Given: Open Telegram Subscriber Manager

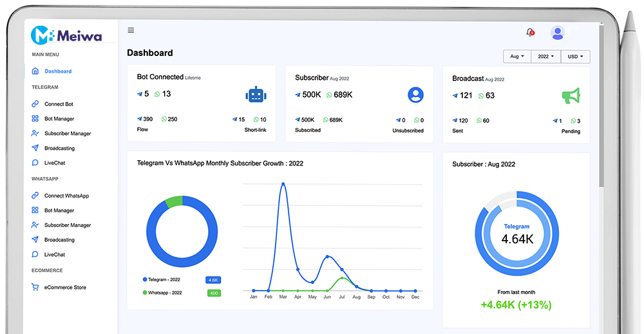Looking at the screenshot, I should [x=68, y=134].
